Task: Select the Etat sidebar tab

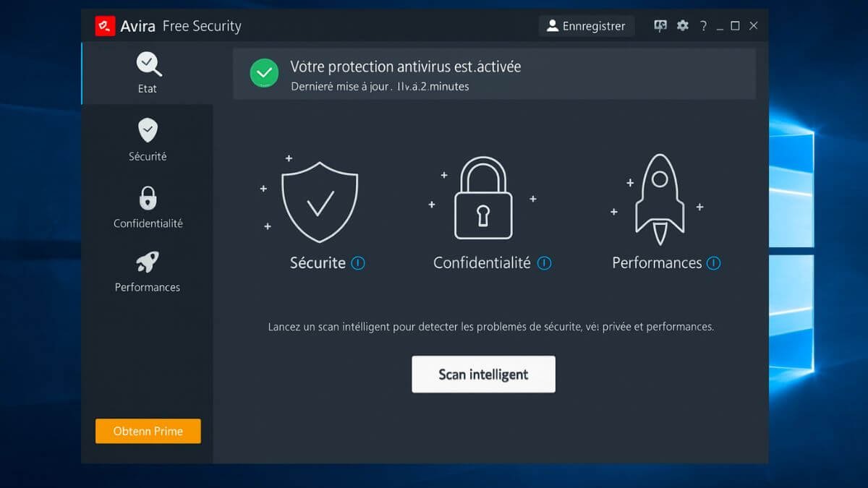Action: 148,73
